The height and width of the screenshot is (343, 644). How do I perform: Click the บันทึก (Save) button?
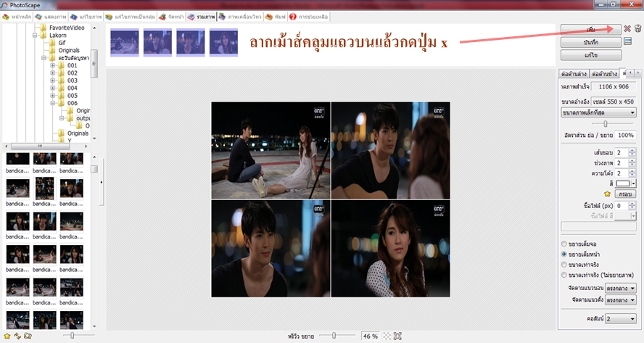590,42
